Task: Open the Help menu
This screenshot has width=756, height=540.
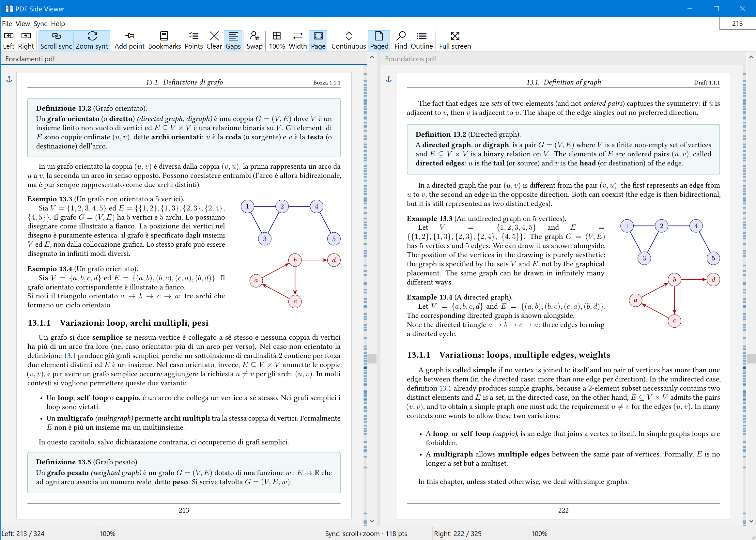Action: click(58, 23)
